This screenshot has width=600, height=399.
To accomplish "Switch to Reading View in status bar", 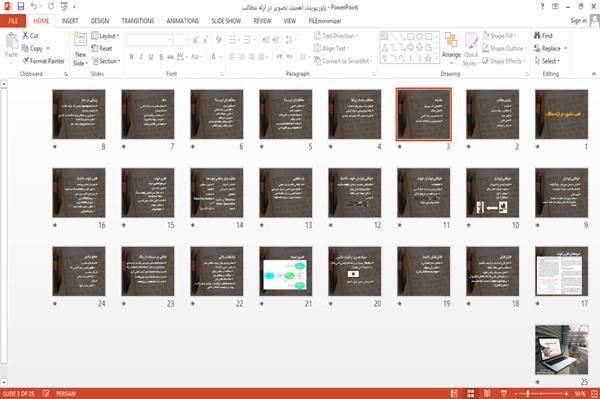I will pyautogui.click(x=487, y=393).
